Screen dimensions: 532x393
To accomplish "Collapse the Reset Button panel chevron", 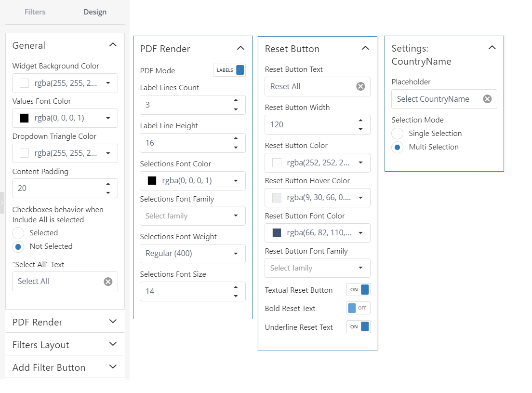I will (x=365, y=48).
